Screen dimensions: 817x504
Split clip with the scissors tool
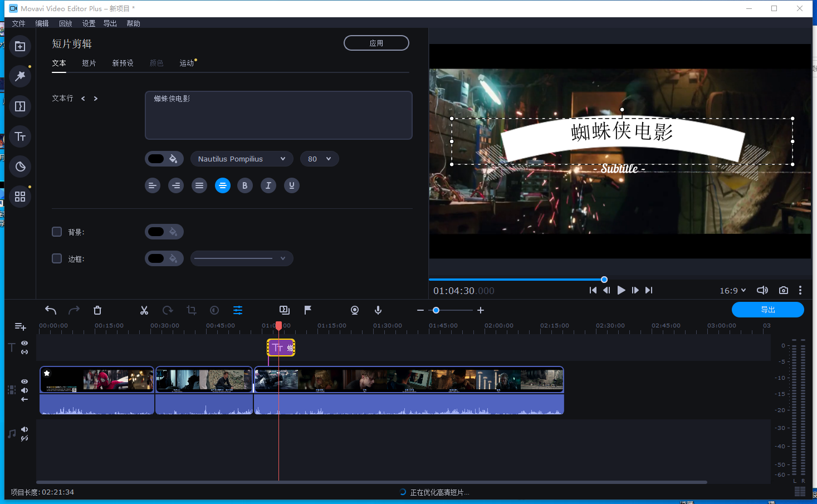tap(144, 310)
